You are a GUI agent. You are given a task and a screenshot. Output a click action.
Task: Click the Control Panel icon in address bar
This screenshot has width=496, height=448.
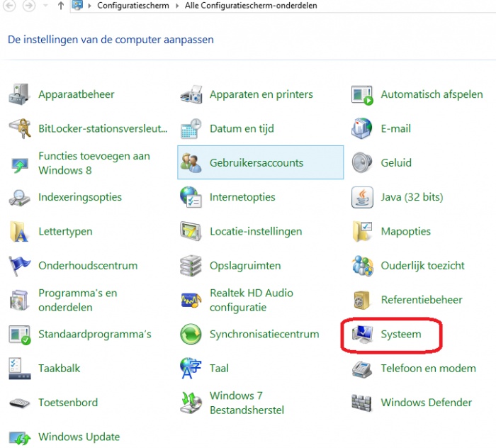tap(77, 5)
